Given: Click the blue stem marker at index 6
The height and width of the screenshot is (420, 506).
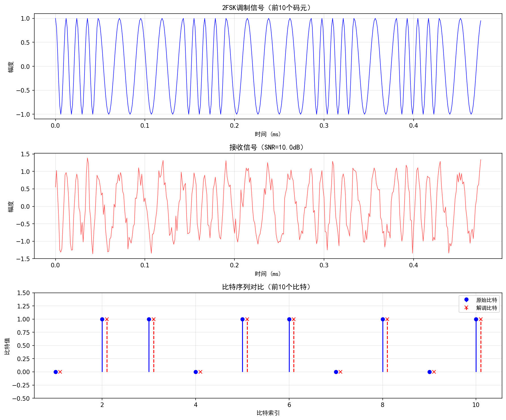Looking at the screenshot, I should click(x=289, y=319).
